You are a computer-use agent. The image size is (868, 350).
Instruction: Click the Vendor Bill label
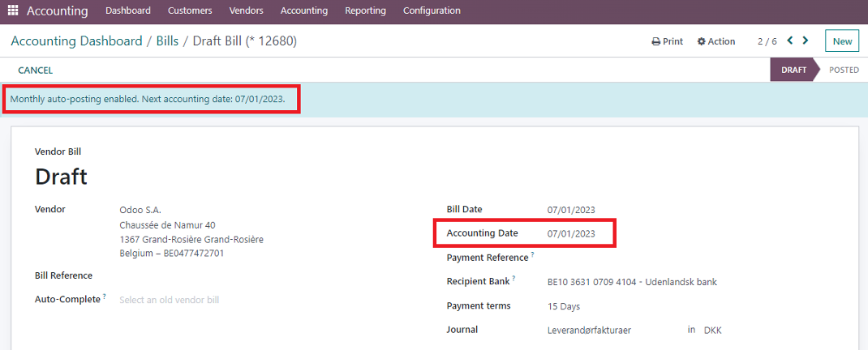point(58,152)
